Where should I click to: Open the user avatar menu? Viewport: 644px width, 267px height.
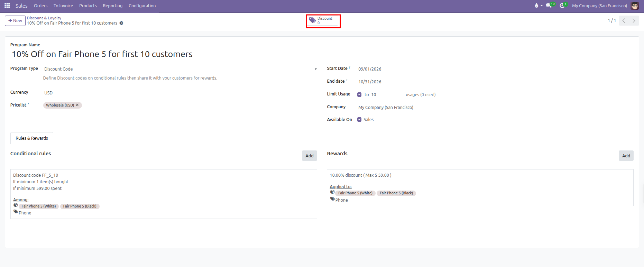tap(635, 6)
